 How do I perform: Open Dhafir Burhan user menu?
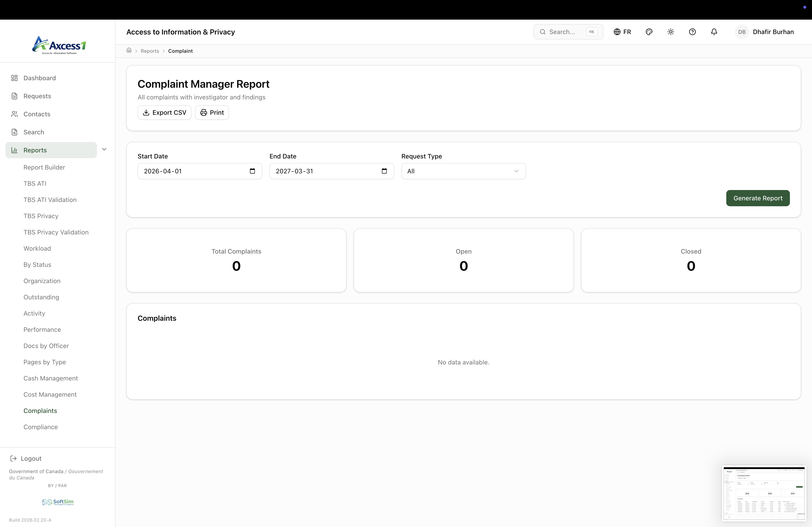point(773,32)
